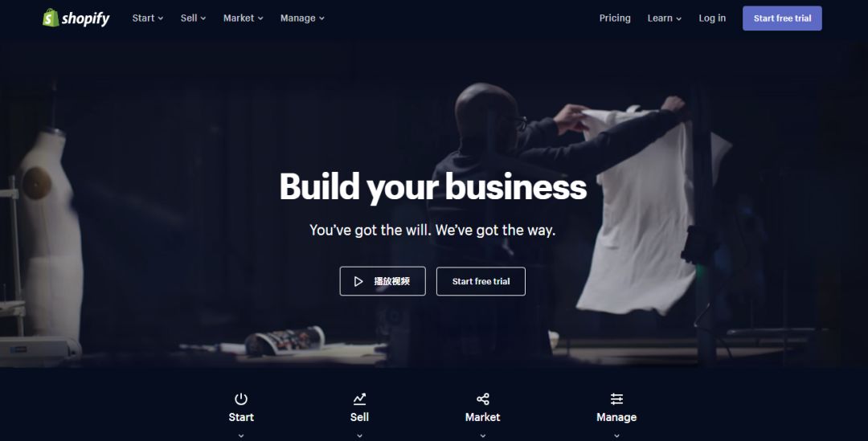Click the Build your business headline
Screen dimensions: 868x441
[433, 187]
